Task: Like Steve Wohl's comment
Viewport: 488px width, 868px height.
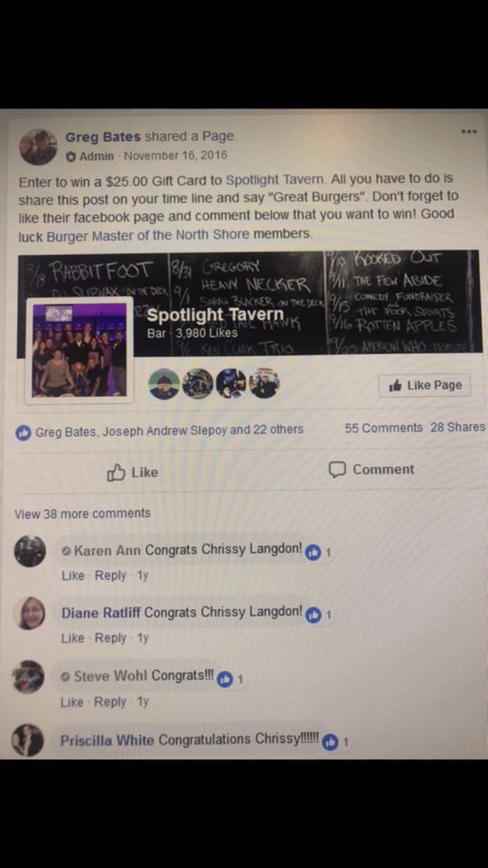Action: point(72,702)
